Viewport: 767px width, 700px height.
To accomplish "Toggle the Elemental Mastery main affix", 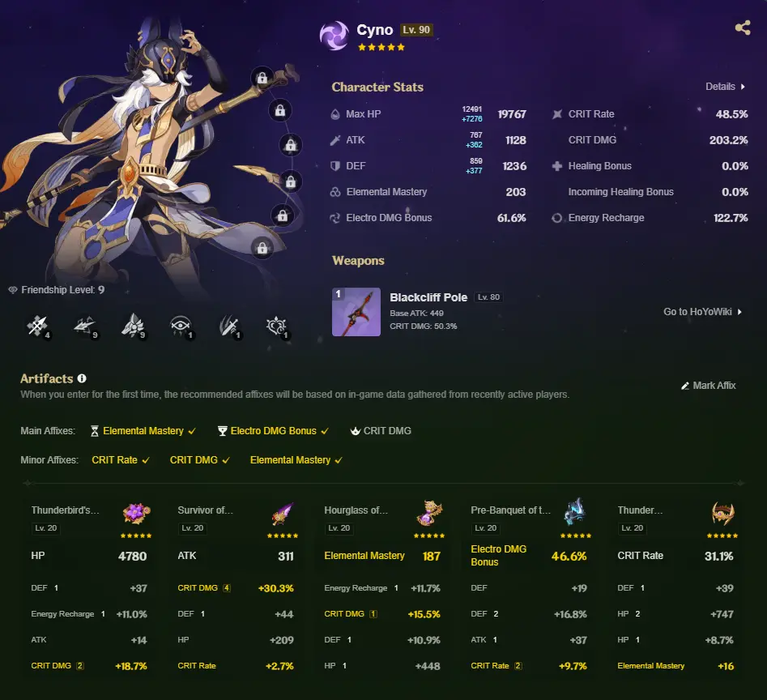I will pos(143,431).
